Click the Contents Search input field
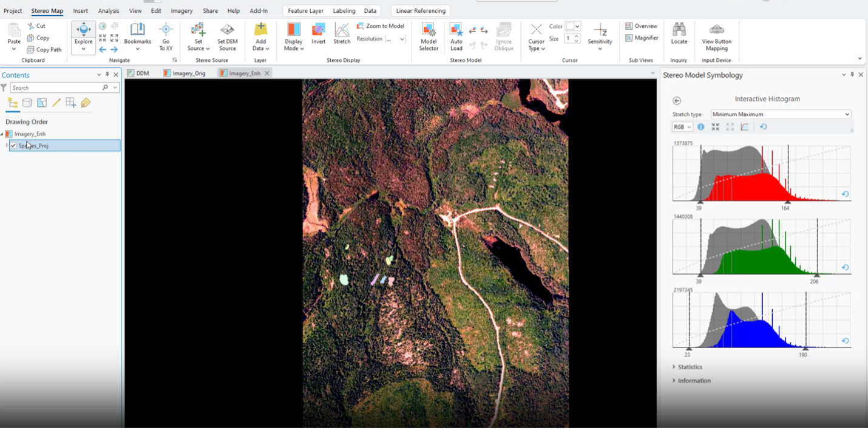This screenshot has width=868, height=430. point(56,87)
